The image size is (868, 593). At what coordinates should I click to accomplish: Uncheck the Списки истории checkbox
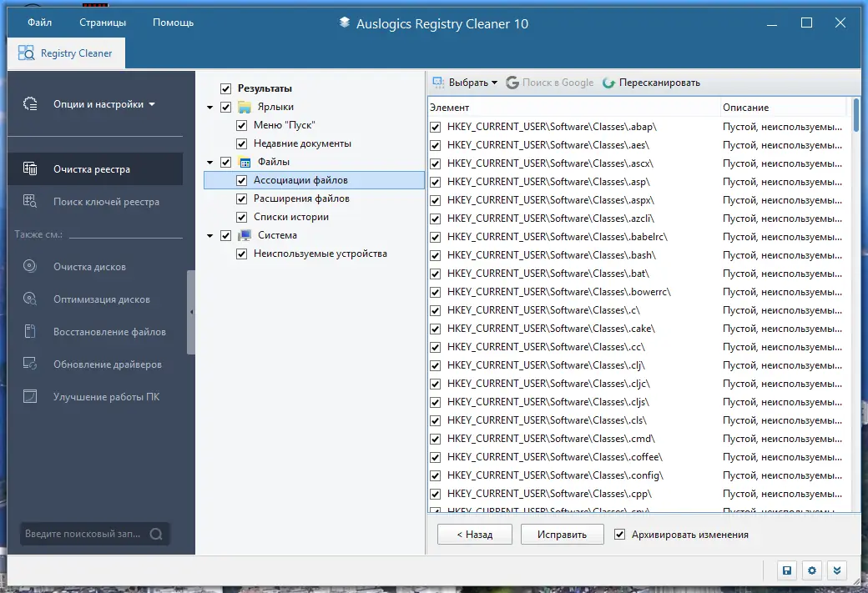(x=241, y=217)
